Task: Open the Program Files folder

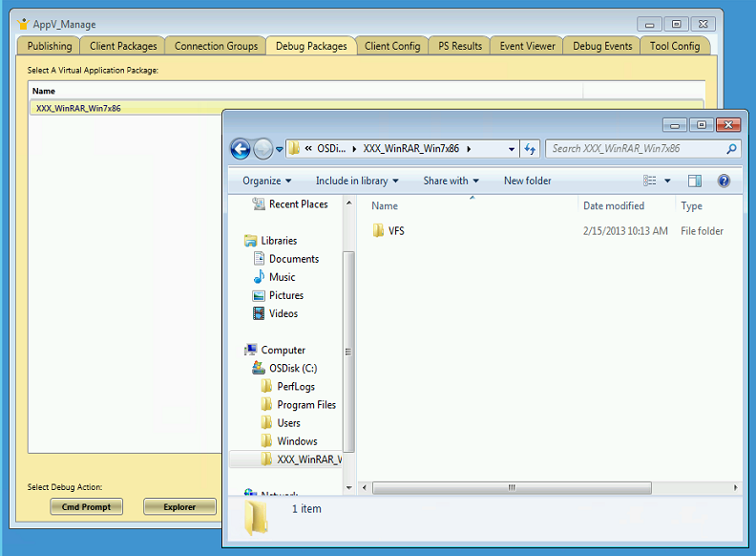Action: 306,405
